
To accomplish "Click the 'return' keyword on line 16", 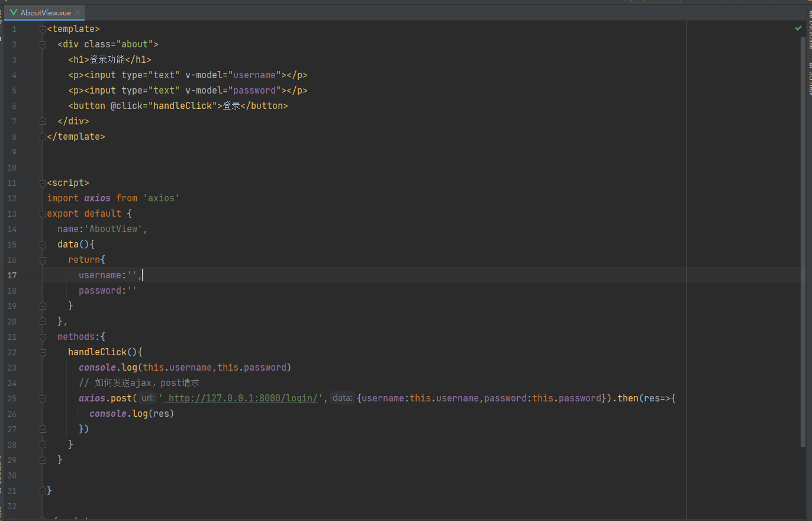I will tap(84, 260).
